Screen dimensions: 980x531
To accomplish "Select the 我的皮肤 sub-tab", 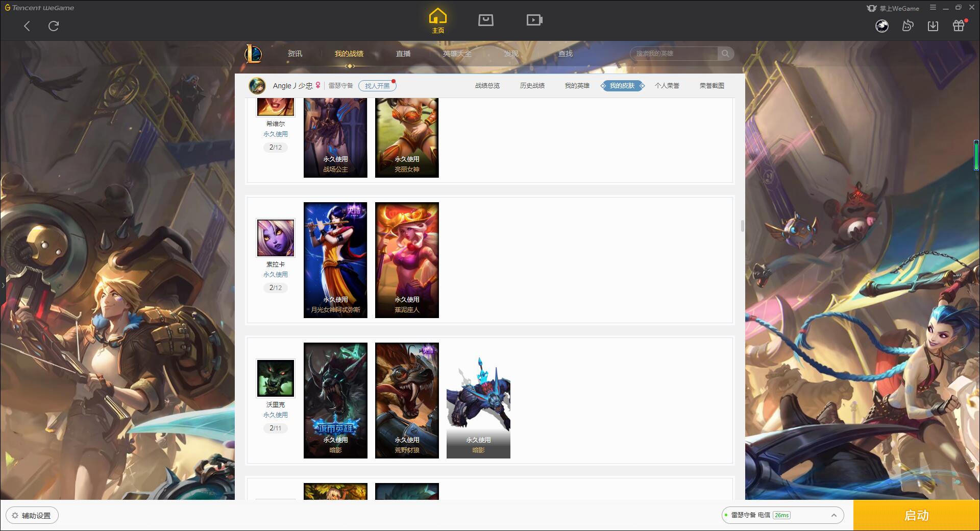I will click(x=622, y=86).
